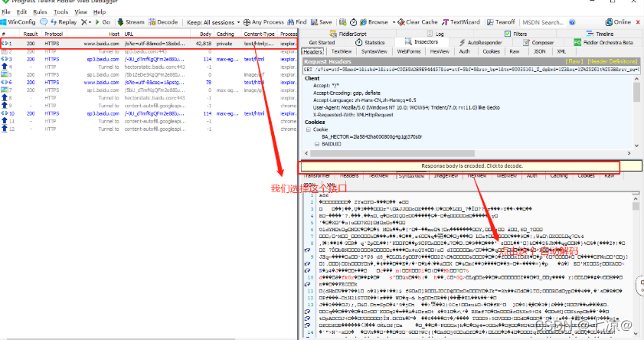This screenshot has width=644, height=340.
Task: Select the response SyntaxView tab
Action: click(x=411, y=175)
